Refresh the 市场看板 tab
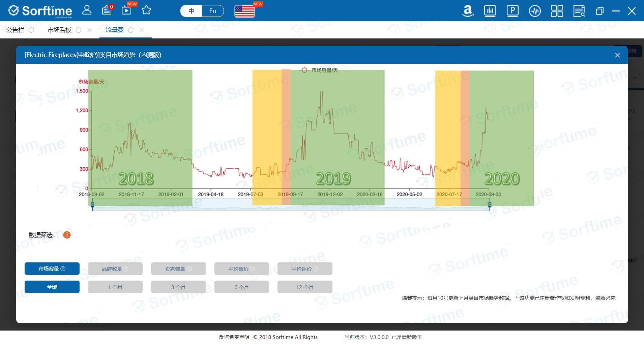This screenshot has width=644, height=344. pos(79,30)
